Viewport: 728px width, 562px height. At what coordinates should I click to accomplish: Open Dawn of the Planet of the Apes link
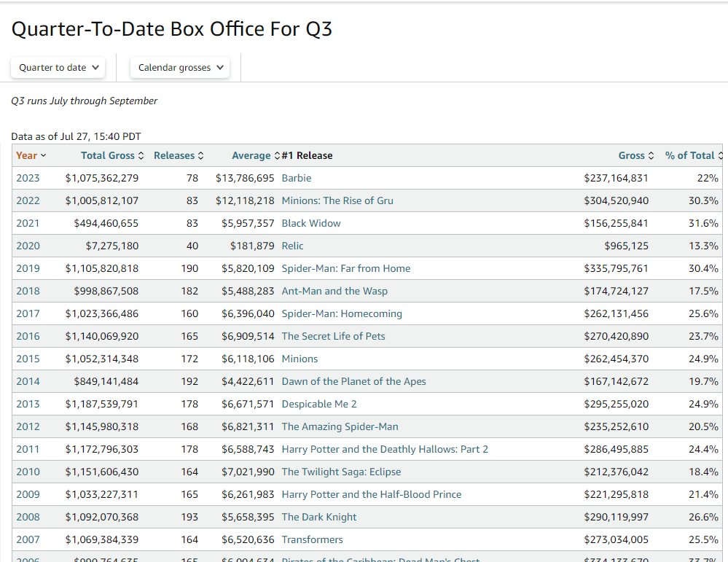click(x=353, y=382)
